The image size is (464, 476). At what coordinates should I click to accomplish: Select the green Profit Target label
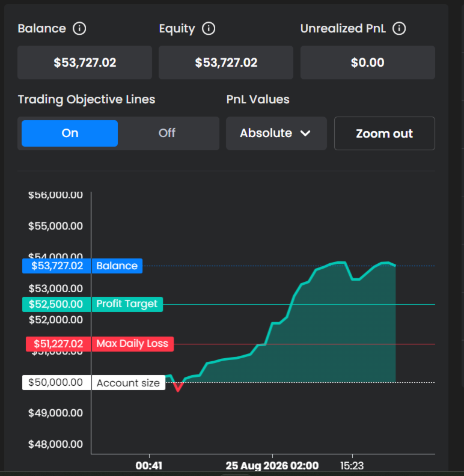point(127,304)
